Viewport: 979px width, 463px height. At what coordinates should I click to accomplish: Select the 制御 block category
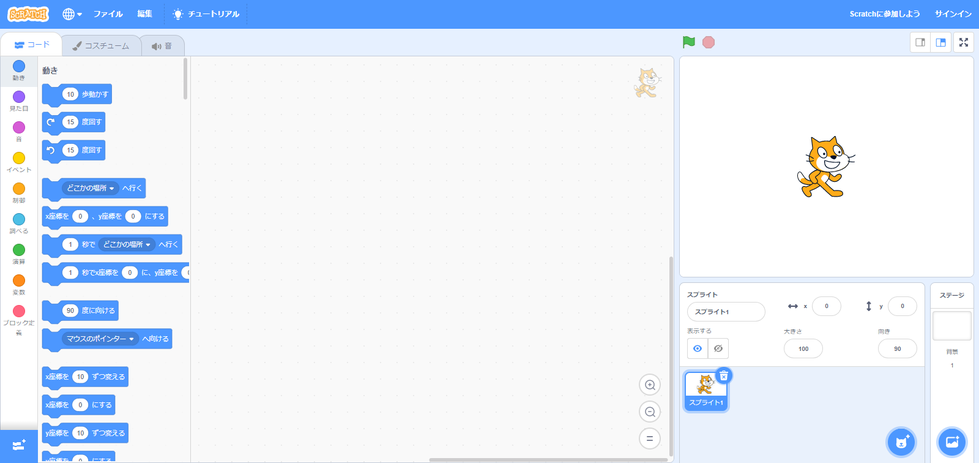pos(19,193)
